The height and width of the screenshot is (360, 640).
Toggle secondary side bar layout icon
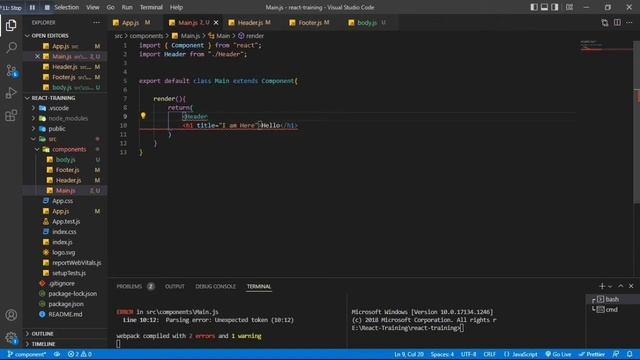(x=555, y=7)
